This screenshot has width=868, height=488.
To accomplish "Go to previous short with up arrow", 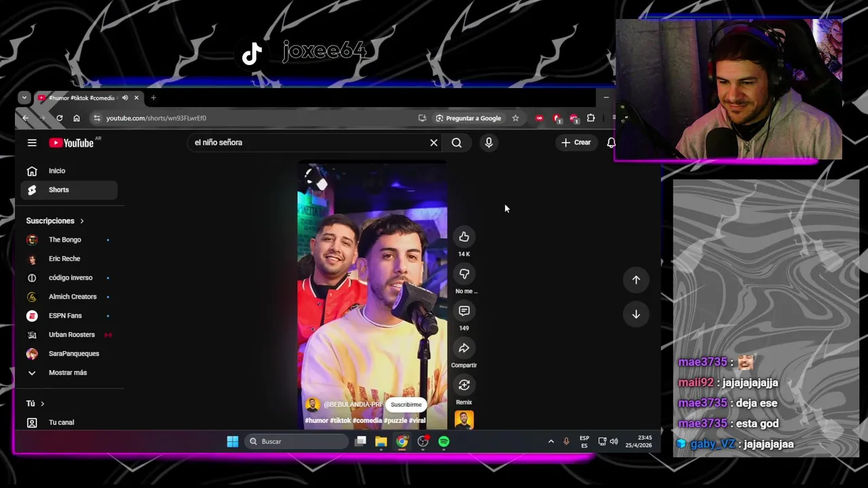I will pyautogui.click(x=636, y=280).
